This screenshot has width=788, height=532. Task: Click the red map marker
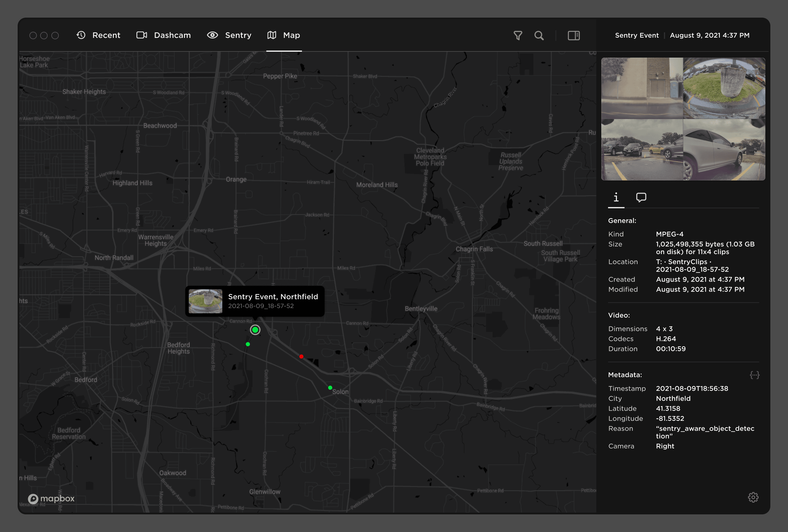(301, 357)
